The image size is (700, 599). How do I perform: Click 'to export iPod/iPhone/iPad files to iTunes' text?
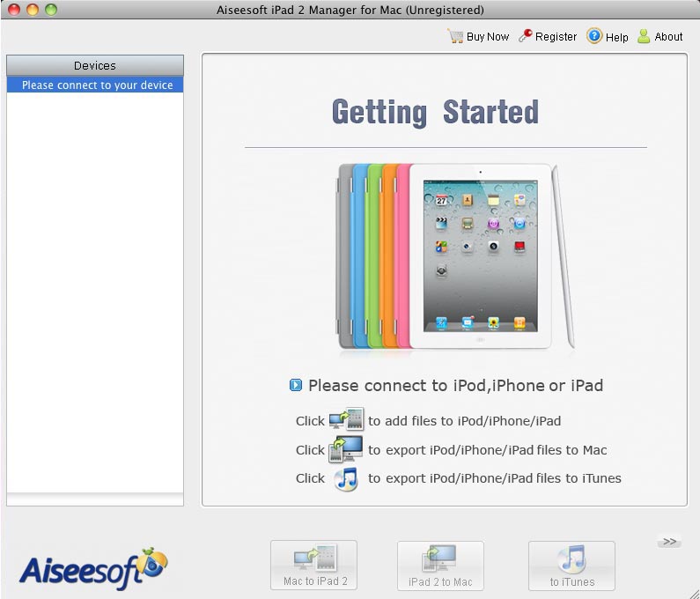pos(495,478)
